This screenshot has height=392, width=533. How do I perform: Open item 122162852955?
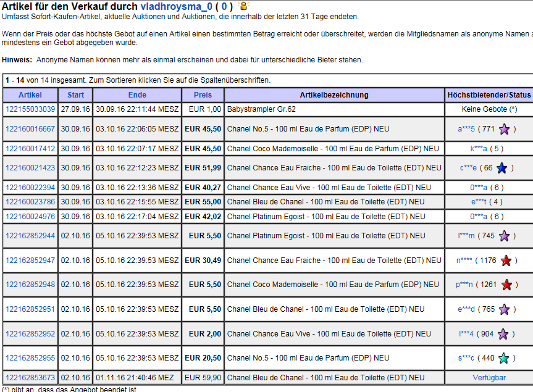pos(30,357)
